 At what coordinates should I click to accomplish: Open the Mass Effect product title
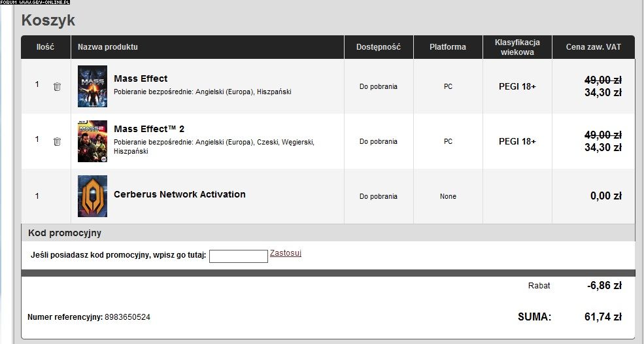click(x=141, y=78)
